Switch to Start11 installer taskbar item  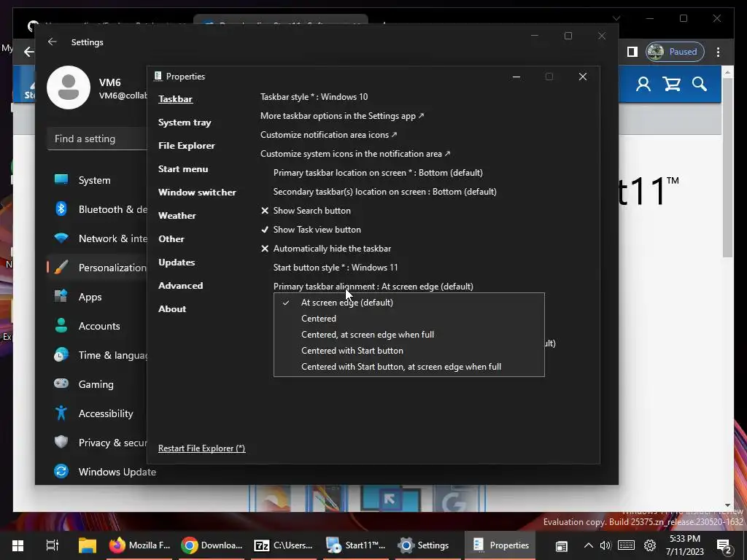[356, 545]
